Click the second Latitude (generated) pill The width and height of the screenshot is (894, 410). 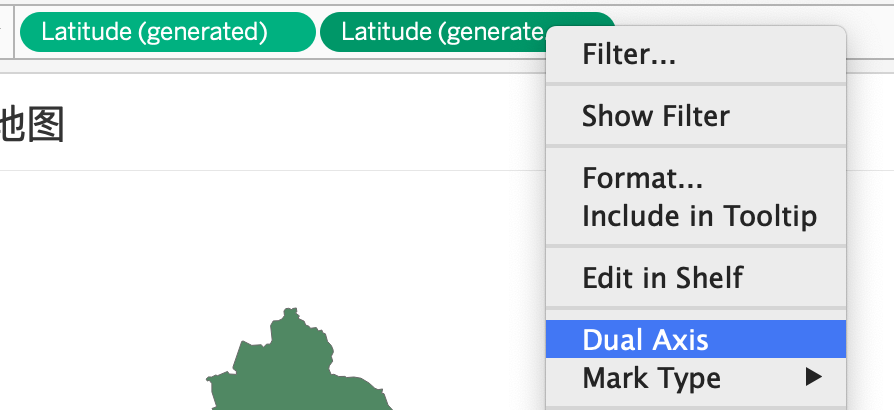coord(433,32)
